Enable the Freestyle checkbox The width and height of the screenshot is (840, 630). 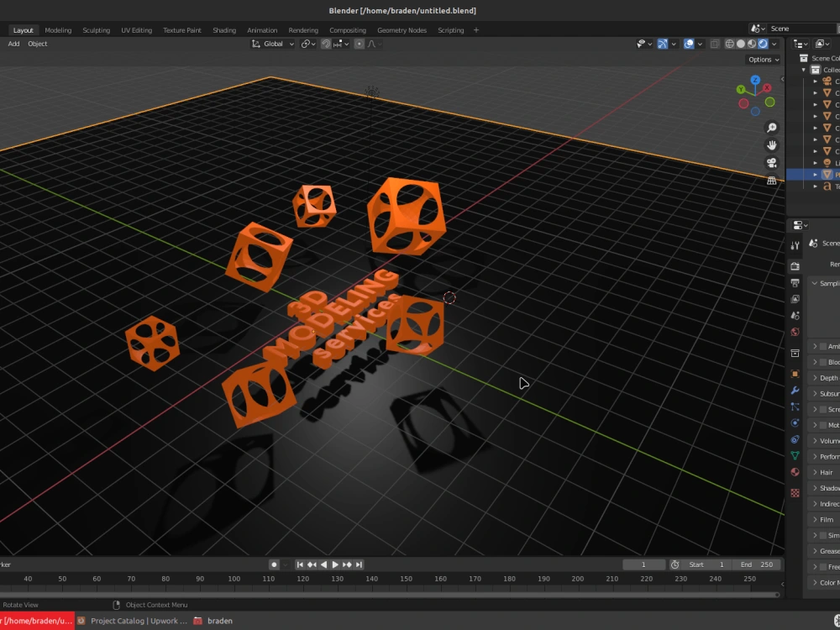(823, 567)
